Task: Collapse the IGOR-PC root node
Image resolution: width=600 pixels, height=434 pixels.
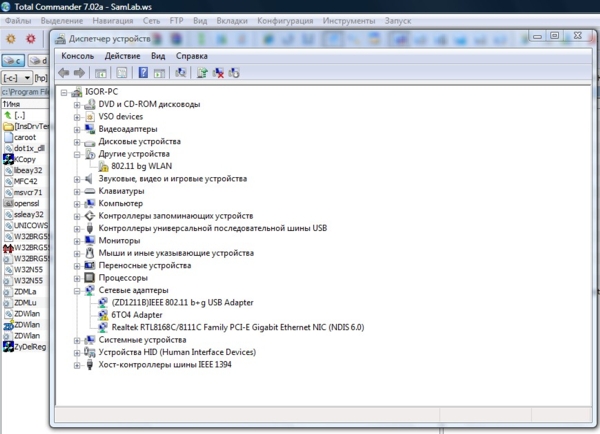Action: (x=64, y=92)
